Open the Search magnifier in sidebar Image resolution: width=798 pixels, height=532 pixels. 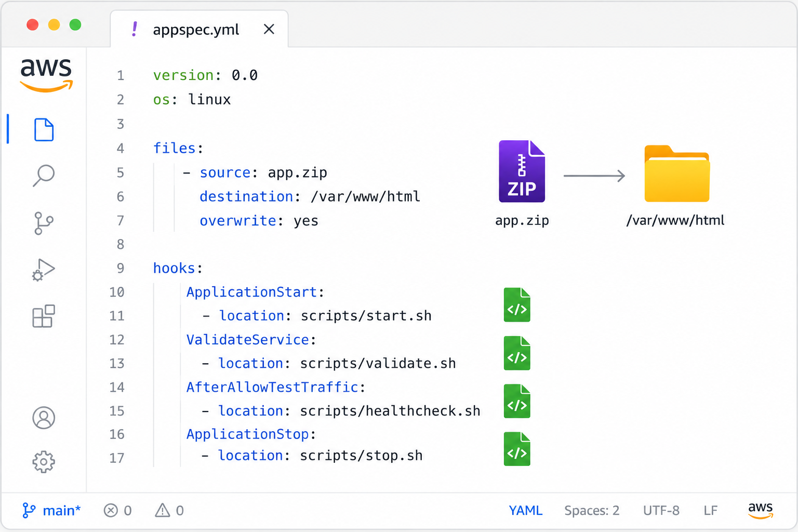(x=44, y=176)
